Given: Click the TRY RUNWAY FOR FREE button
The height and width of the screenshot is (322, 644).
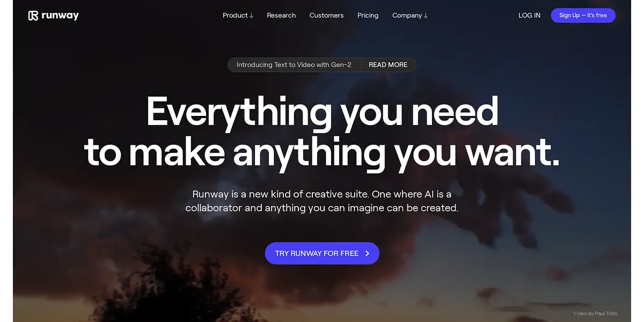Looking at the screenshot, I should (x=322, y=253).
